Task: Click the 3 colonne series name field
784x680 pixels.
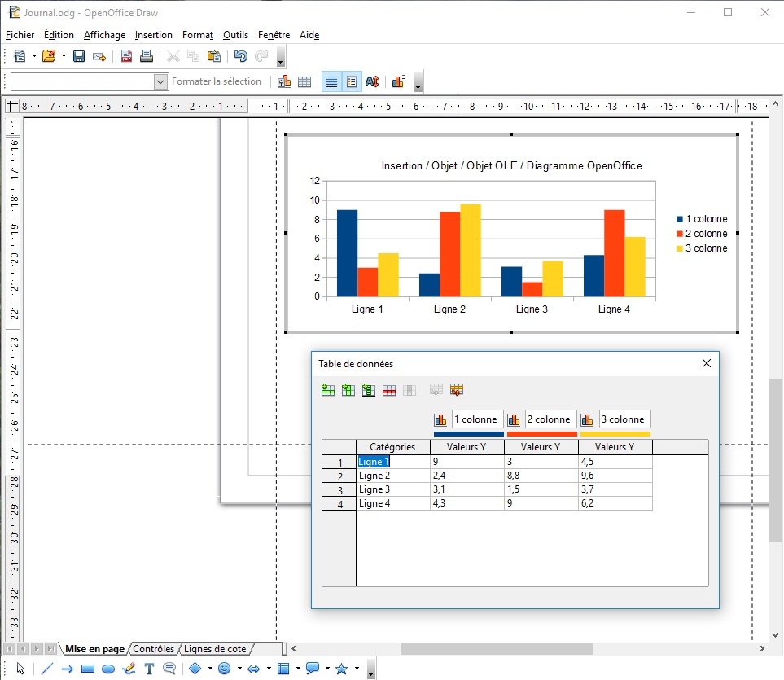Action: 624,419
